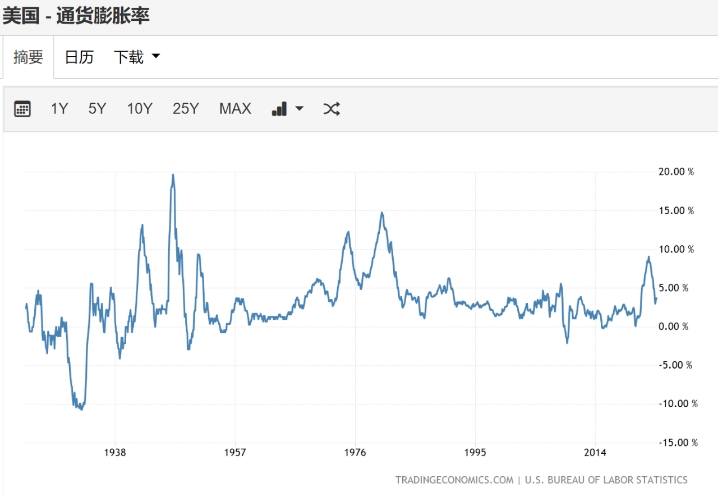Click the 1995 x-axis label

(x=475, y=452)
